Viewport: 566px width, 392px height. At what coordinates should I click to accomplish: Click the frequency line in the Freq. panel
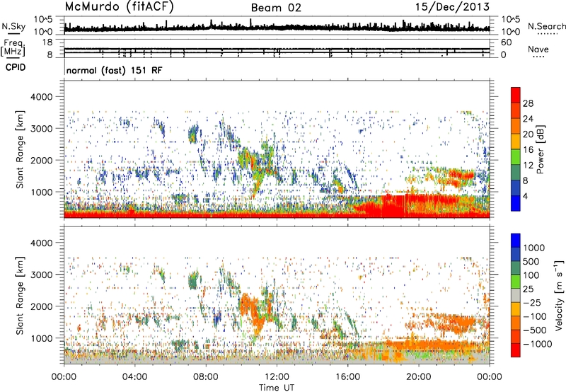coord(277,49)
